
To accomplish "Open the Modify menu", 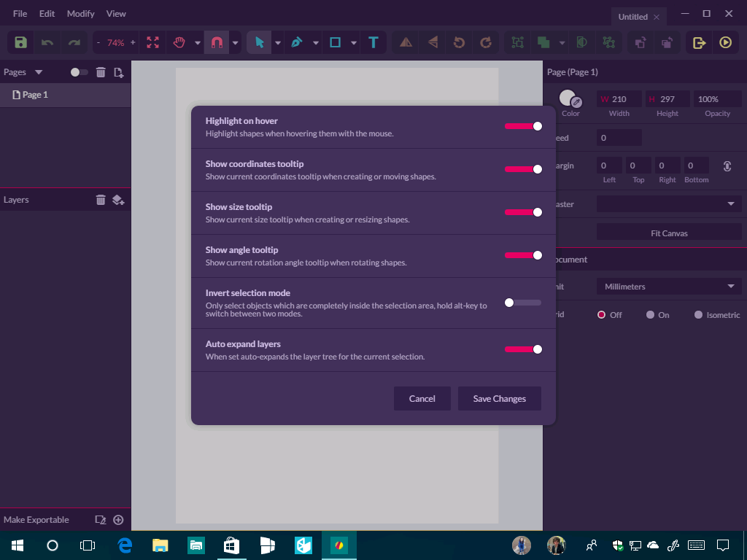I will [x=80, y=13].
